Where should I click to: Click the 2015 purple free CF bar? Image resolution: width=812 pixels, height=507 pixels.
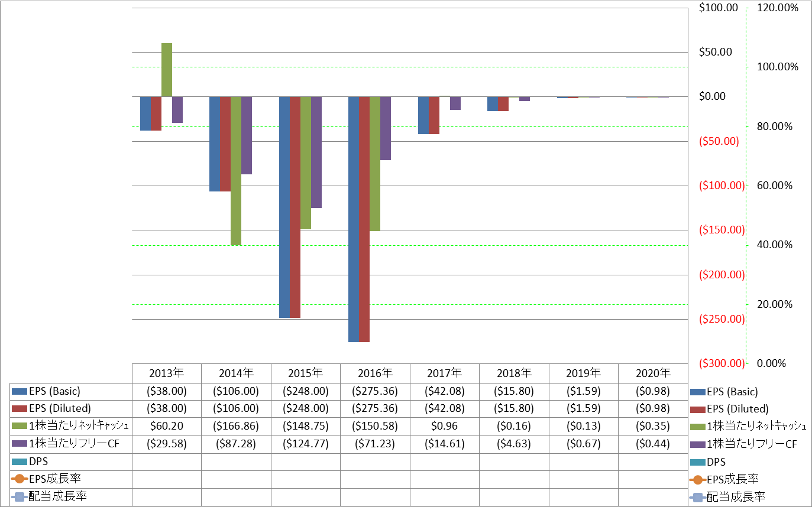316,152
